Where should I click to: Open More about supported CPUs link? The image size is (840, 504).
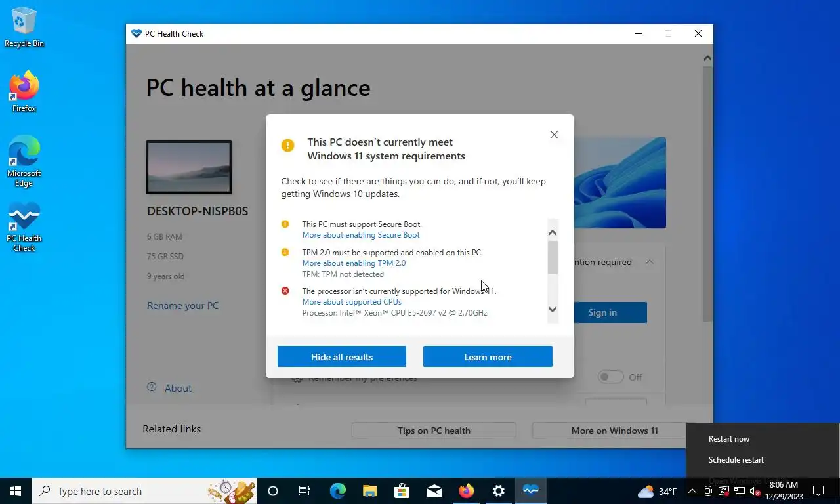(x=352, y=302)
